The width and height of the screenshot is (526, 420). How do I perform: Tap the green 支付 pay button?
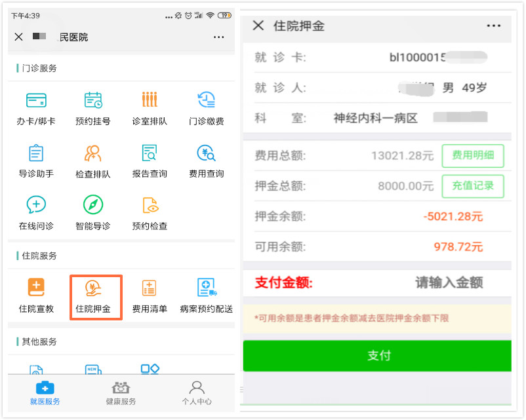point(377,356)
